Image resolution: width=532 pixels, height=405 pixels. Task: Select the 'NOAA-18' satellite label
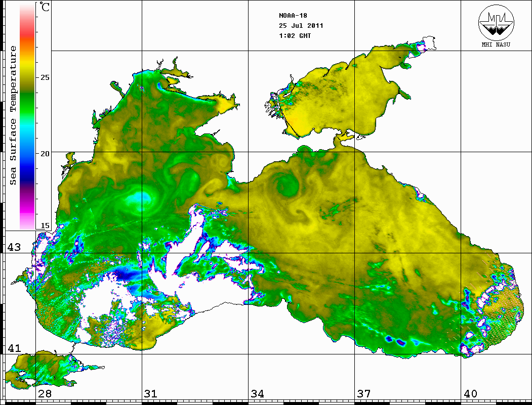click(293, 16)
